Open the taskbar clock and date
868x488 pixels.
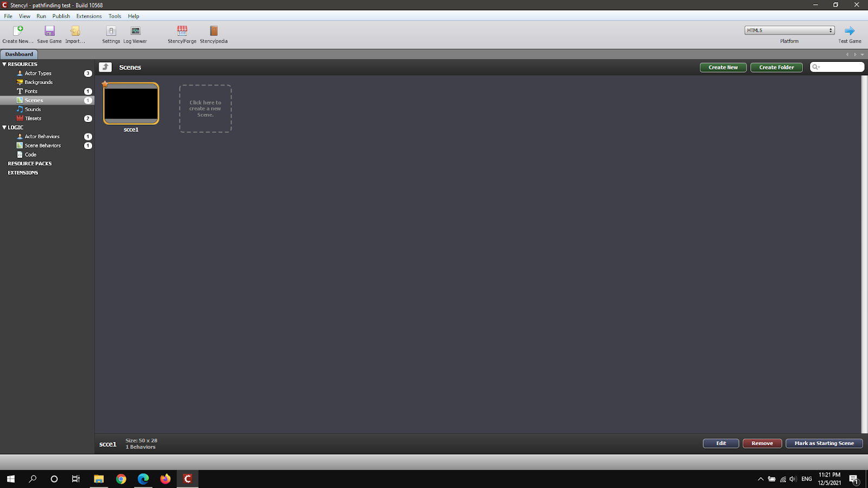829,479
